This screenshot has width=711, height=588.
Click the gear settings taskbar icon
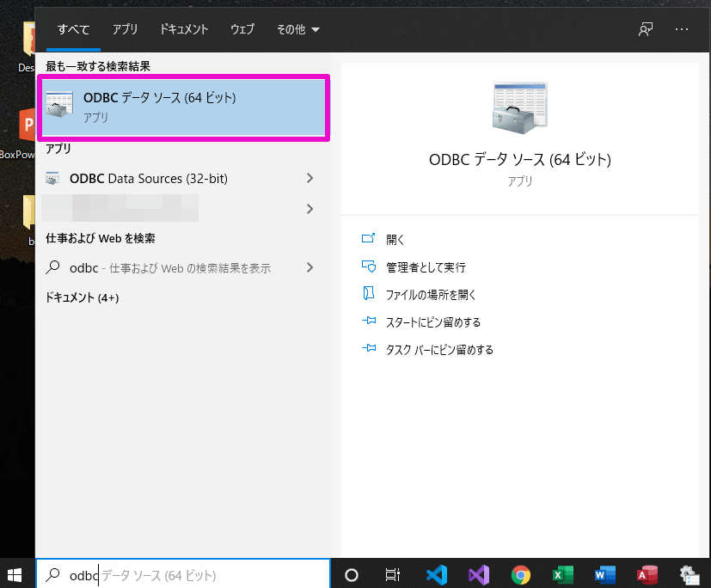(x=690, y=575)
